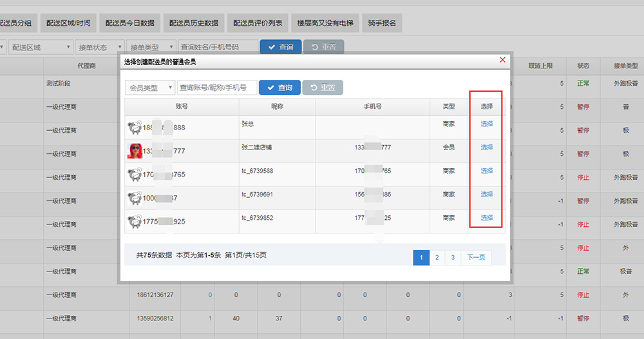Click the avatar icon in tc_6739852's row
This screenshot has height=339, width=644.
(x=135, y=222)
